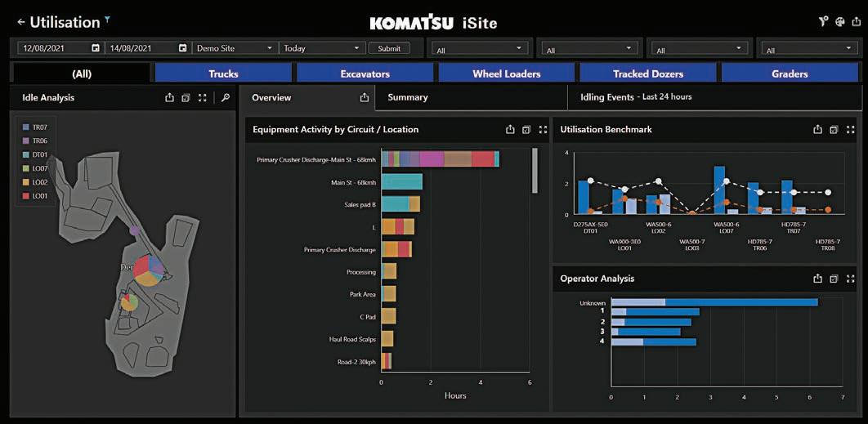Pop out the Equipment Activity panel
The height and width of the screenshot is (424, 868).
(526, 130)
